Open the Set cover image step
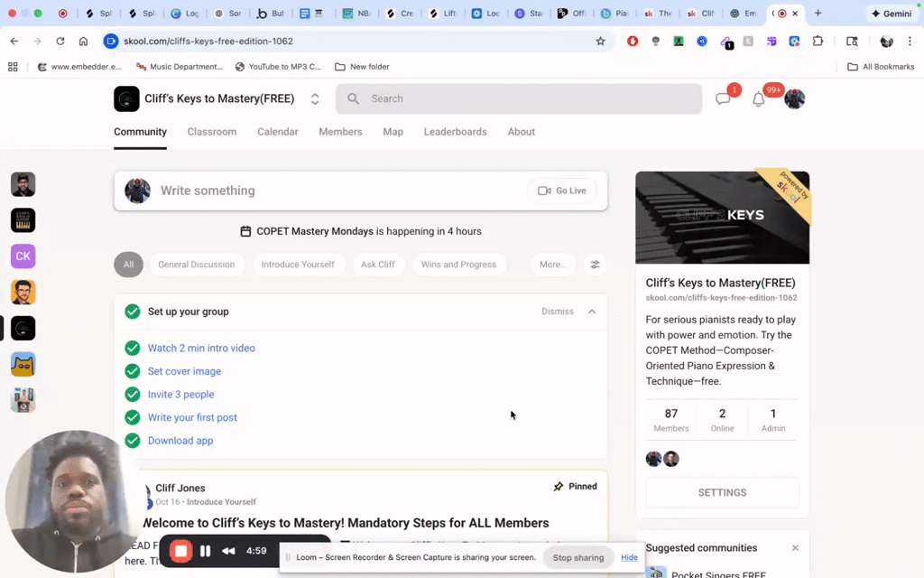924x578 pixels. (184, 371)
